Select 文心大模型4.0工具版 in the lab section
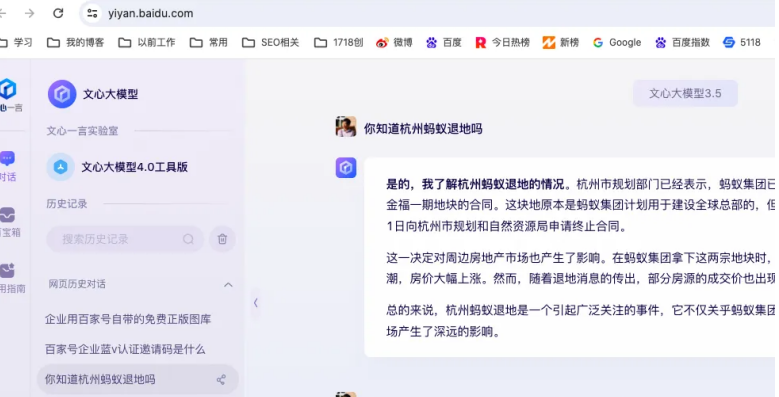Screen dimensions: 779x397 [118, 167]
